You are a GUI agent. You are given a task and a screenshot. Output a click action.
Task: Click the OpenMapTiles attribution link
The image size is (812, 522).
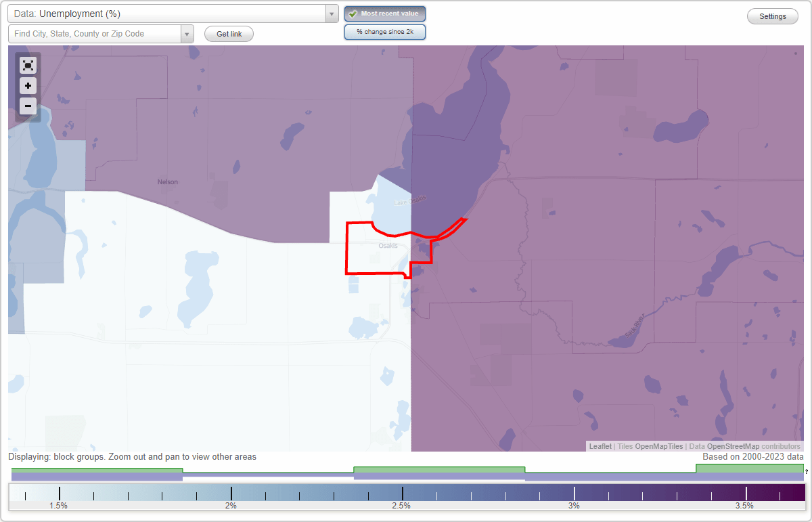[x=660, y=446]
